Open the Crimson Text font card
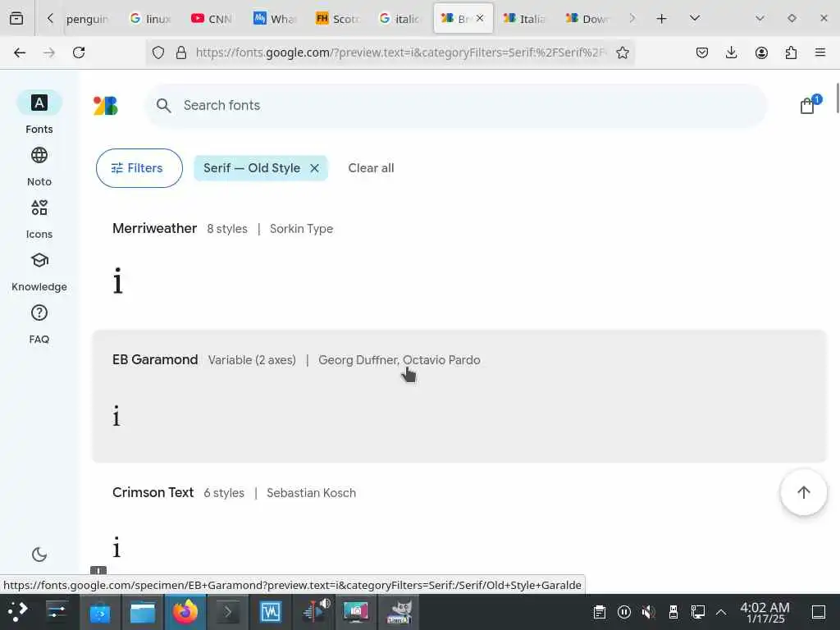Image resolution: width=840 pixels, height=630 pixels. pos(459,519)
